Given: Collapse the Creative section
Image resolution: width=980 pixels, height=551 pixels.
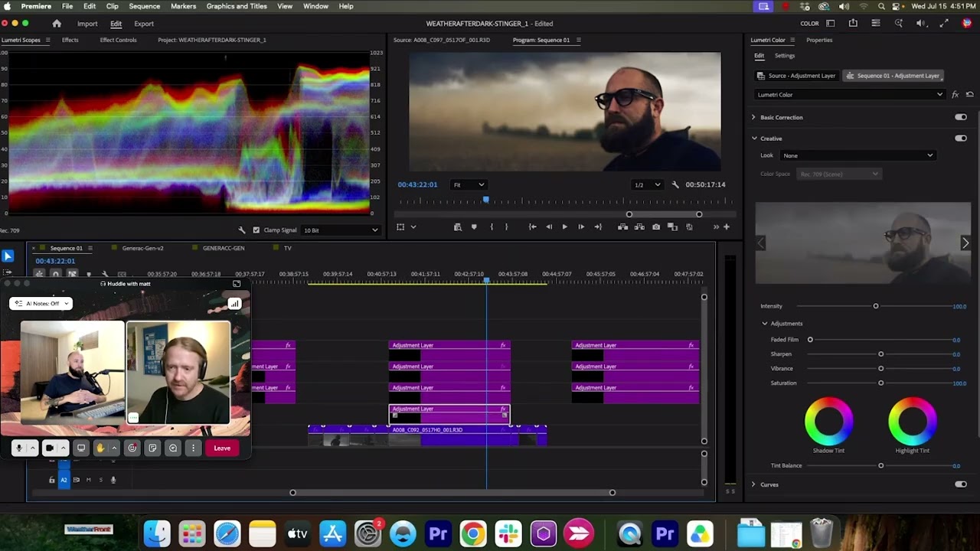Looking at the screenshot, I should [754, 139].
